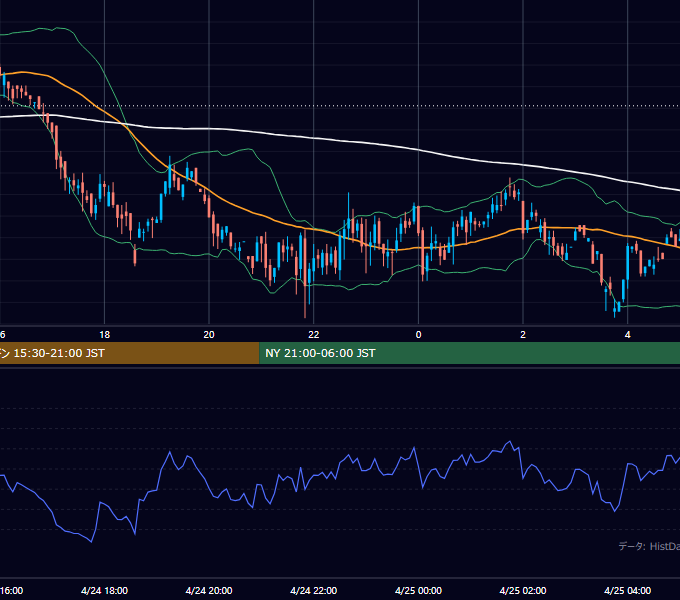Click the 15:30-21:00 JST session bar
Image resolution: width=680 pixels, height=600 pixels.
(130, 353)
